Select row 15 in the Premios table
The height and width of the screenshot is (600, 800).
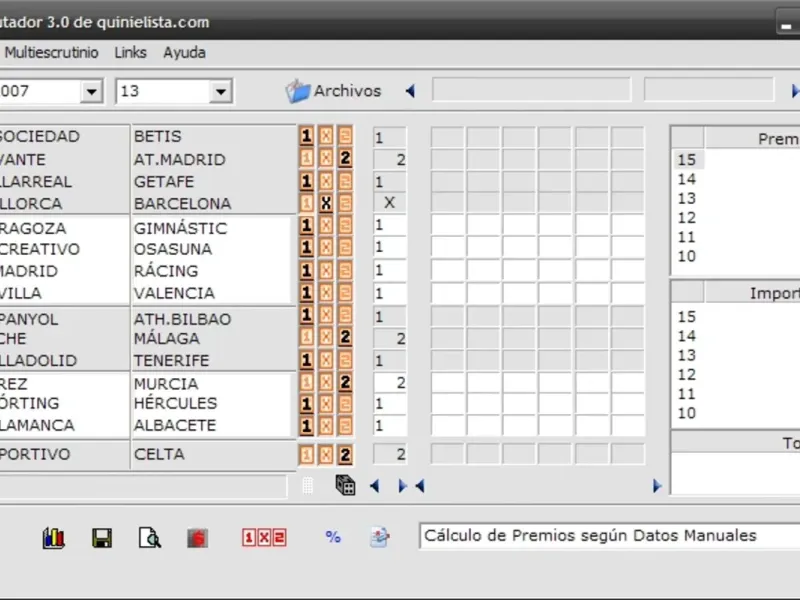pos(687,160)
